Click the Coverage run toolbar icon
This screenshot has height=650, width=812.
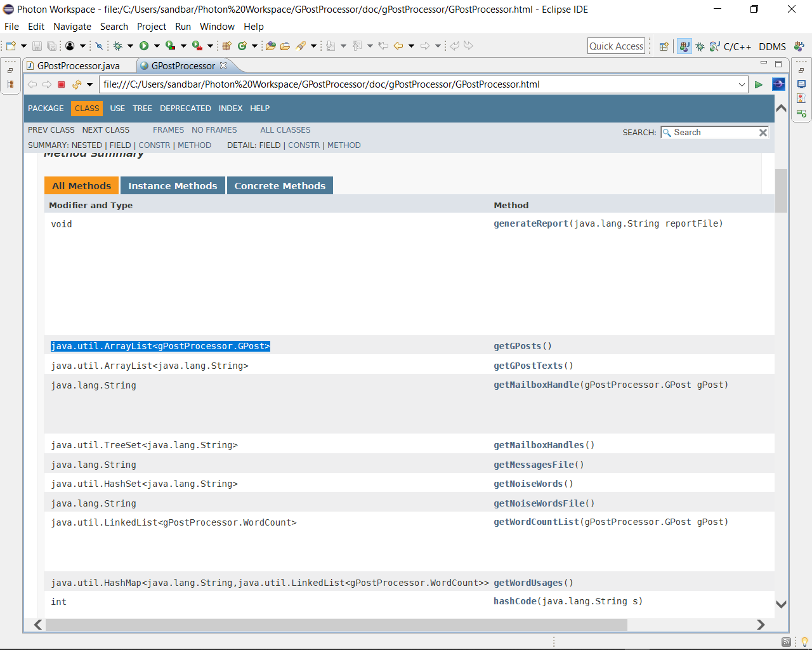[170, 46]
